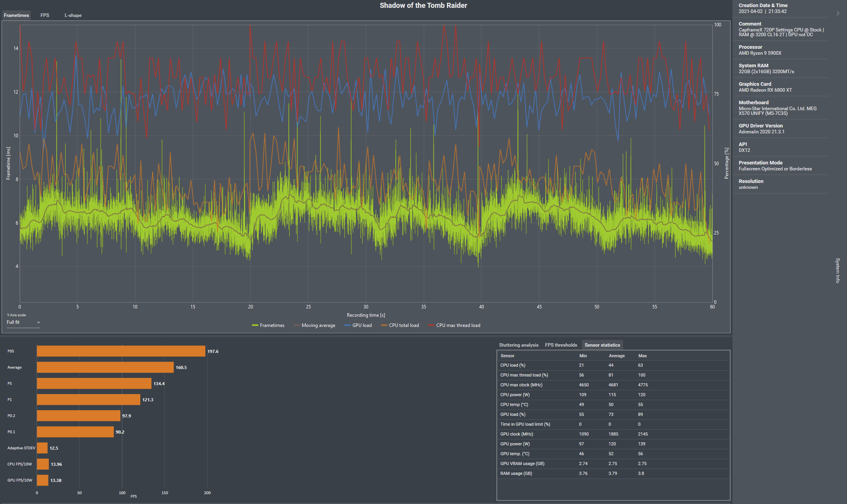Open Stuttering analysis tab

(519, 345)
